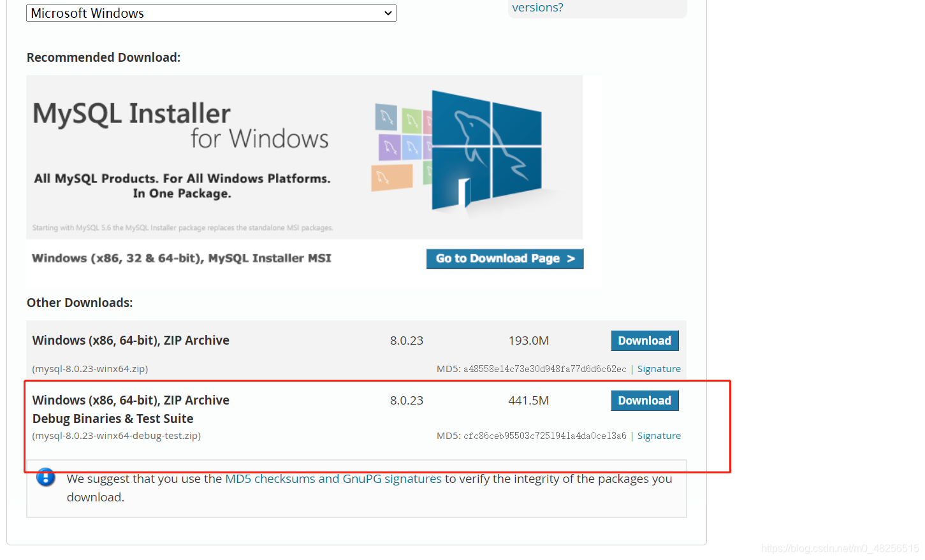Select filename (mysql-8.0.23-winx64-debug-test.zip) text
Viewport: 925px width, 560px height.
click(x=117, y=436)
